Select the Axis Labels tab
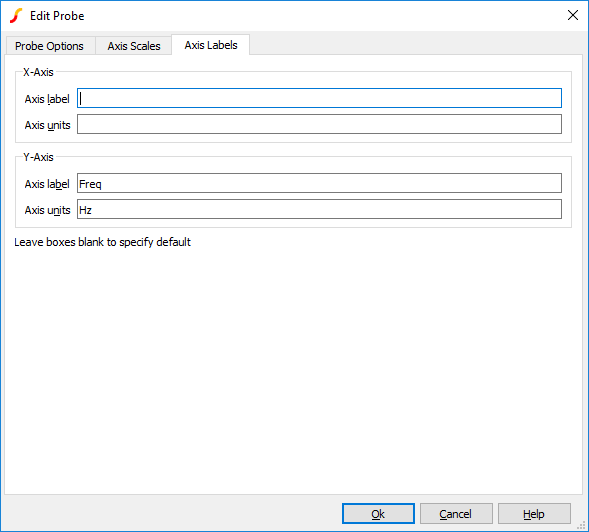This screenshot has height=532, width=589. tap(211, 45)
